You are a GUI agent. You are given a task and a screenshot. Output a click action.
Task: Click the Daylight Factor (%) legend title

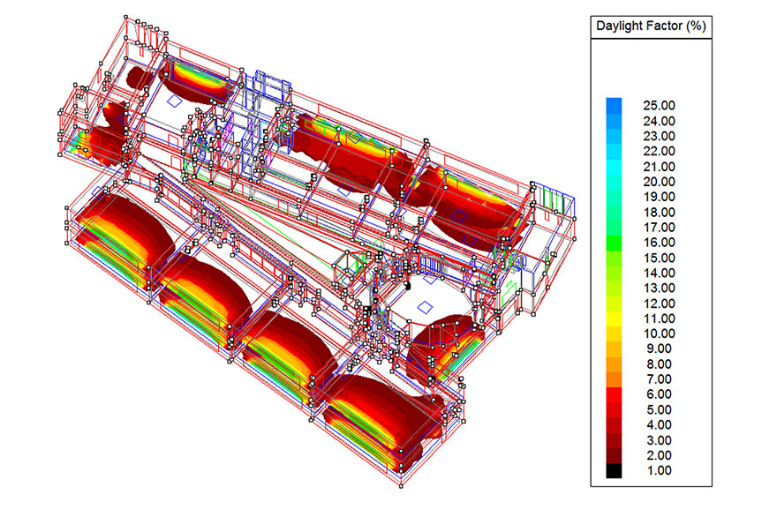coord(650,26)
